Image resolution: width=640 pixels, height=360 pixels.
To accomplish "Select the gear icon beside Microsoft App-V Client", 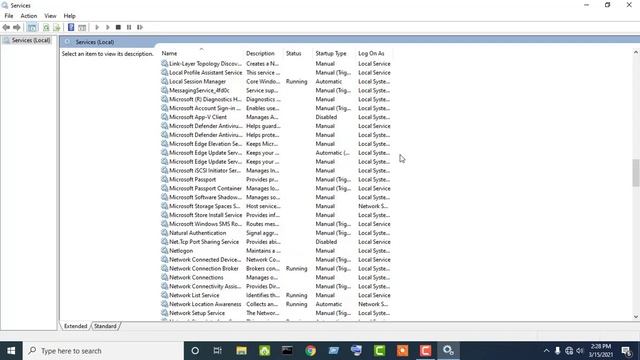I will [x=164, y=117].
